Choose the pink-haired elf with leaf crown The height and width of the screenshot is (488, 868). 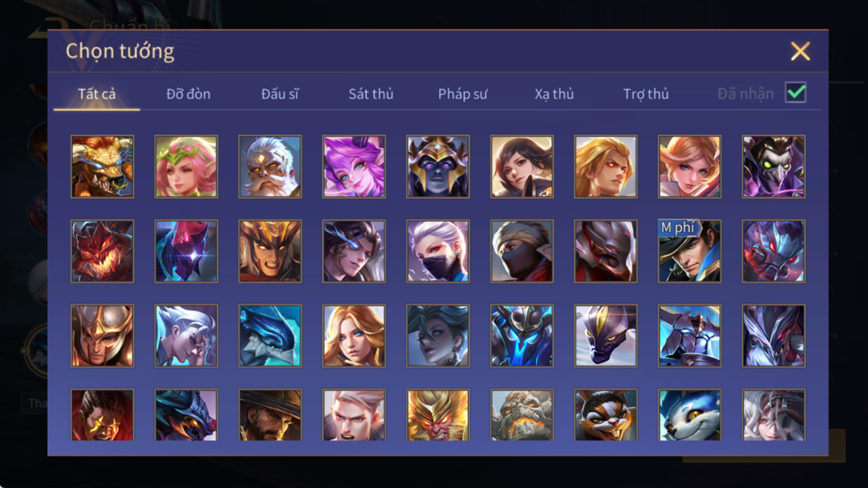pos(186,167)
